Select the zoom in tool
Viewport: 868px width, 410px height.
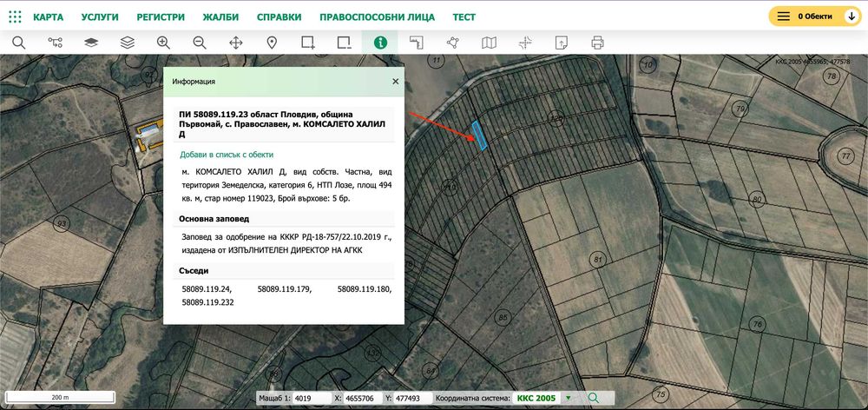point(163,43)
